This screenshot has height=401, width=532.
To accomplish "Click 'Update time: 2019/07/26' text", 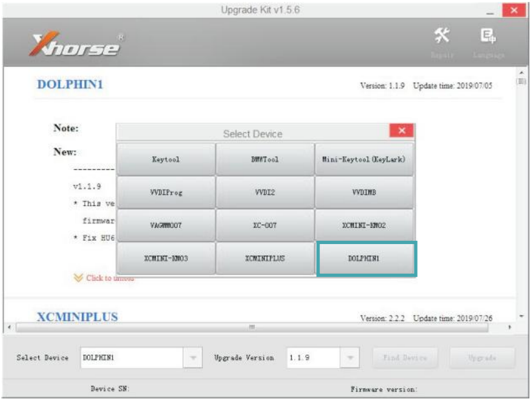I will [x=452, y=318].
